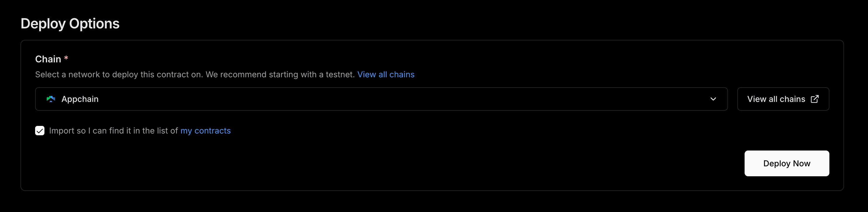The width and height of the screenshot is (868, 212).
Task: Click the 'Deploy Options' section heading
Action: 70,24
